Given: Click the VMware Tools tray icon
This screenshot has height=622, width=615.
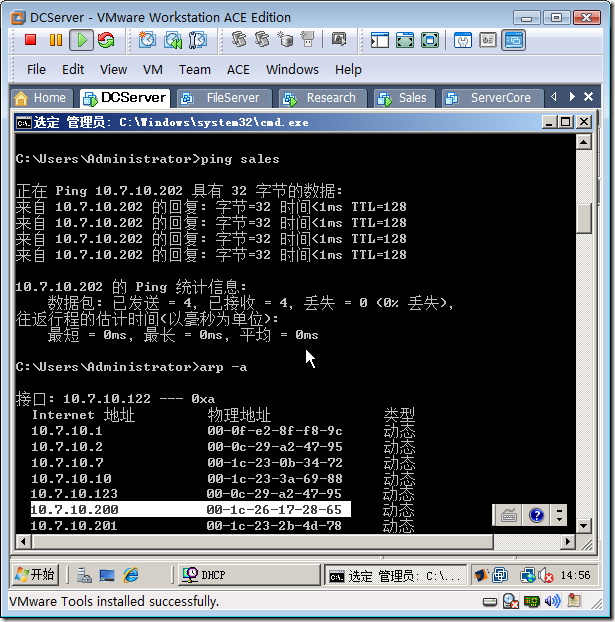Looking at the screenshot, I should (x=500, y=575).
